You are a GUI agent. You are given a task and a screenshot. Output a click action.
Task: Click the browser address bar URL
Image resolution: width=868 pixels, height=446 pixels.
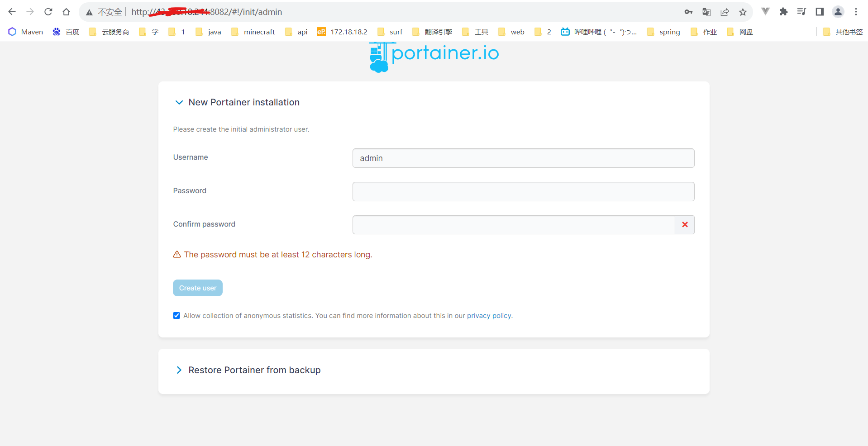(x=207, y=12)
